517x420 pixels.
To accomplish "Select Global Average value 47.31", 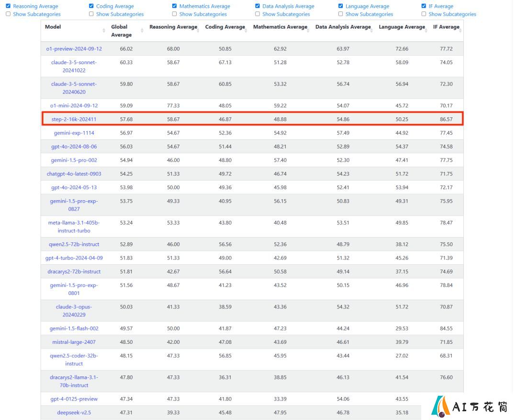I will pos(126,413).
